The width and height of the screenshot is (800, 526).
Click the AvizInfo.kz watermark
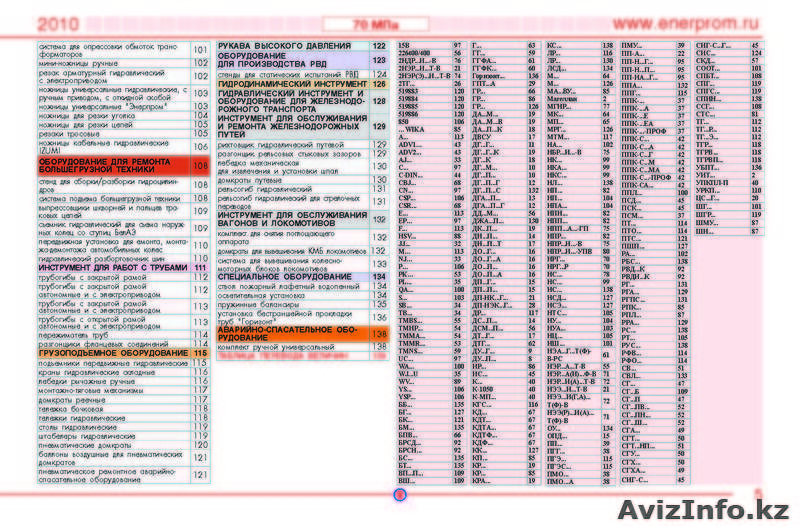(706, 509)
